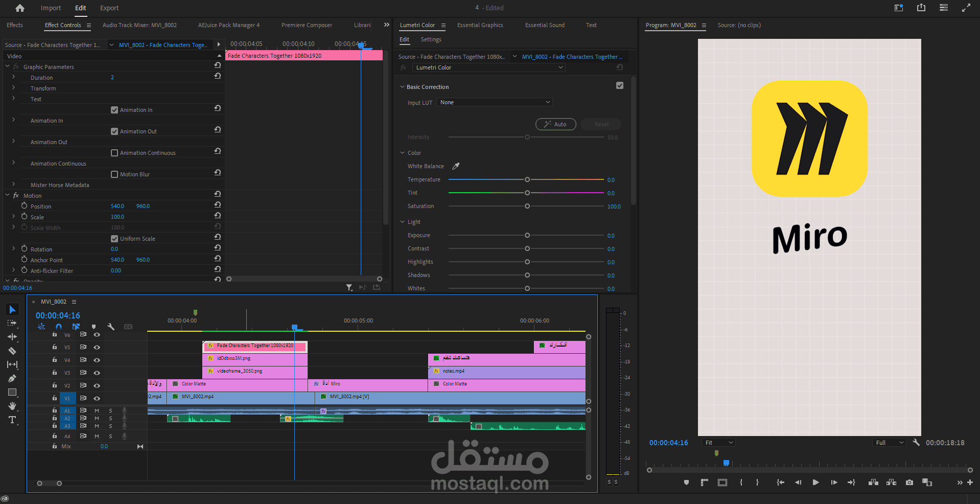The height and width of the screenshot is (504, 980).
Task: Select the Track Select Forward tool
Action: tap(12, 323)
